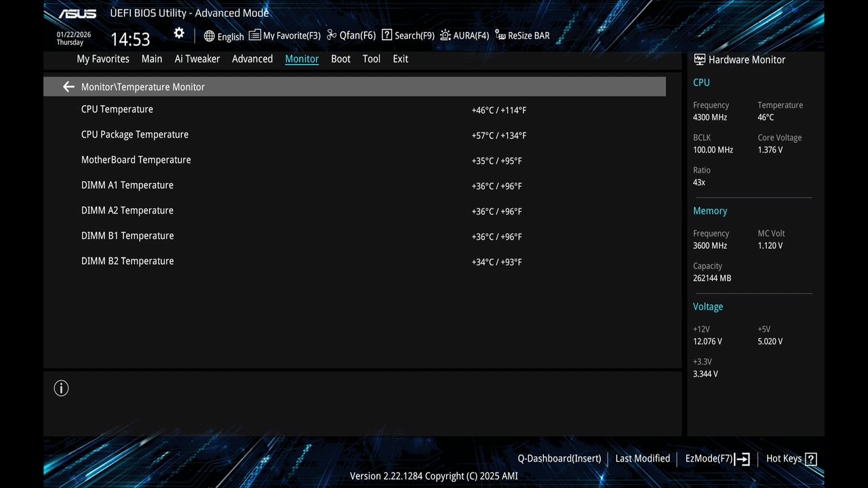Open the Ai Tweaker menu
This screenshot has width=868, height=488.
tap(197, 59)
